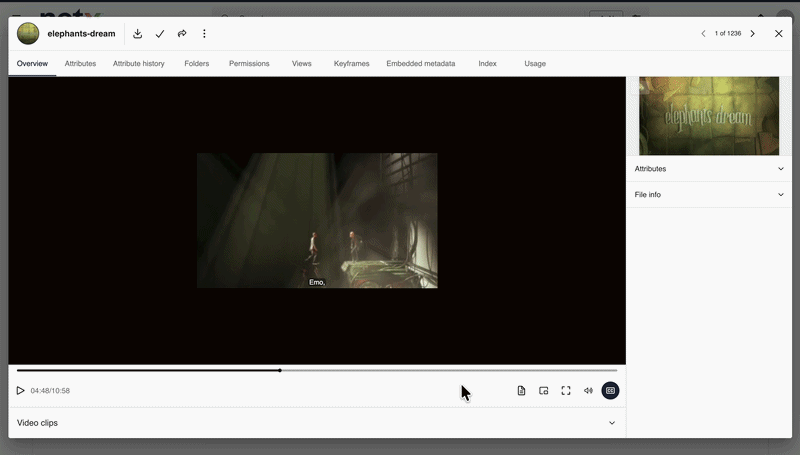800x455 pixels.
Task: Play the elephants-dream video
Action: point(20,391)
